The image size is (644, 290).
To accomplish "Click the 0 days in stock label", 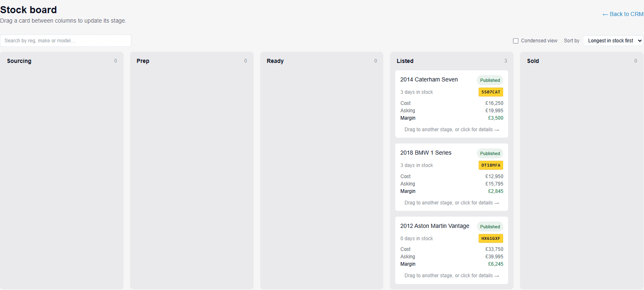I will point(416,239).
